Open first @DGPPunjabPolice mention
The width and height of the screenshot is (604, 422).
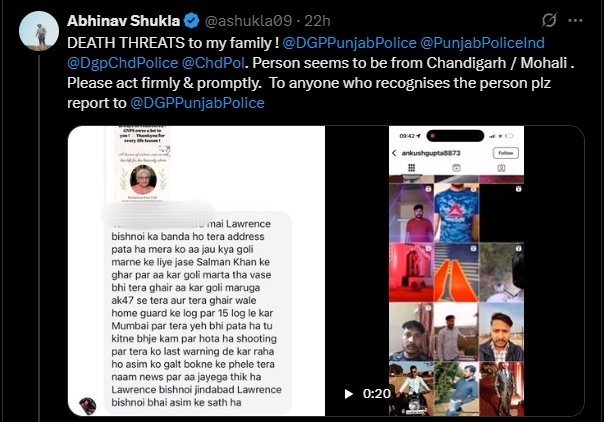349,43
